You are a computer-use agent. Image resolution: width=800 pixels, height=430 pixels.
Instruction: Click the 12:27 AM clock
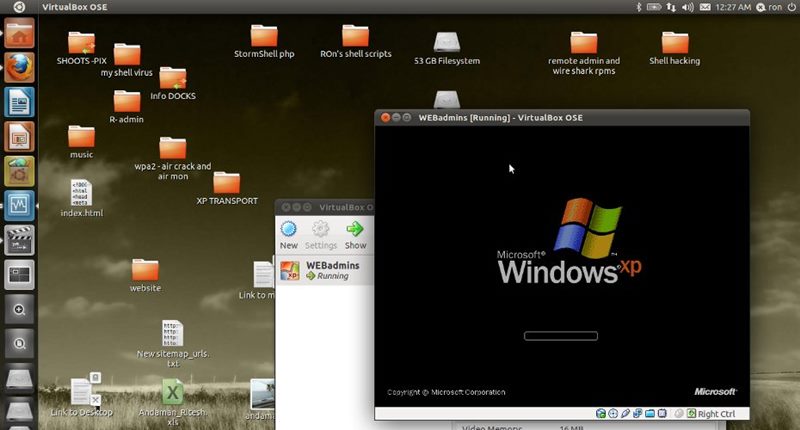point(733,7)
